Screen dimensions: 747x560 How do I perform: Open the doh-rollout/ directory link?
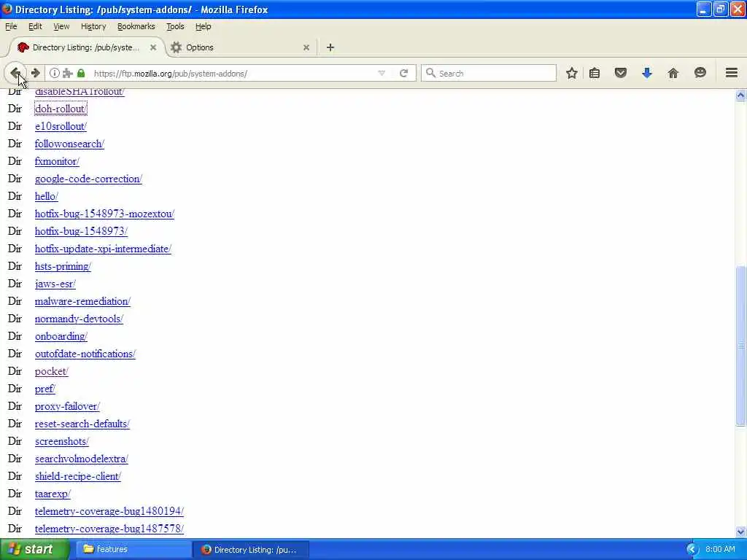point(61,109)
